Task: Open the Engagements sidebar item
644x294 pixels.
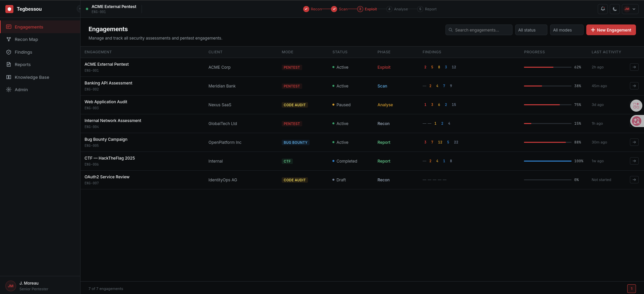Action: (40, 27)
